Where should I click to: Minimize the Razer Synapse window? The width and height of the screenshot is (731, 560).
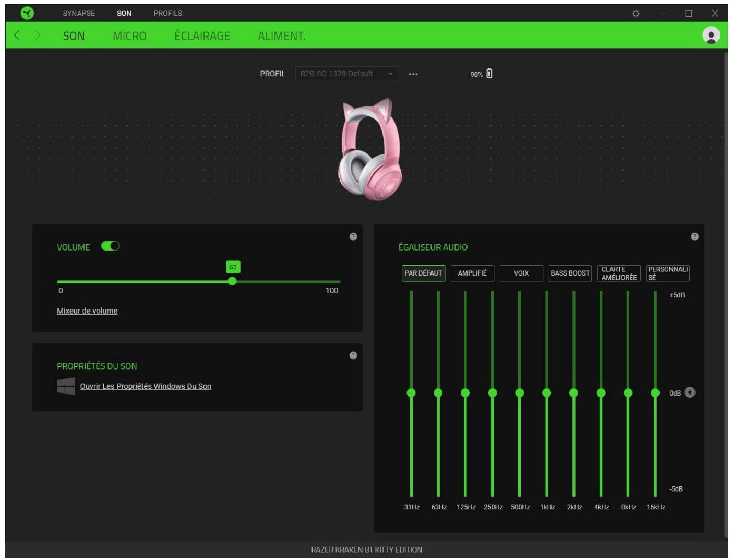662,14
